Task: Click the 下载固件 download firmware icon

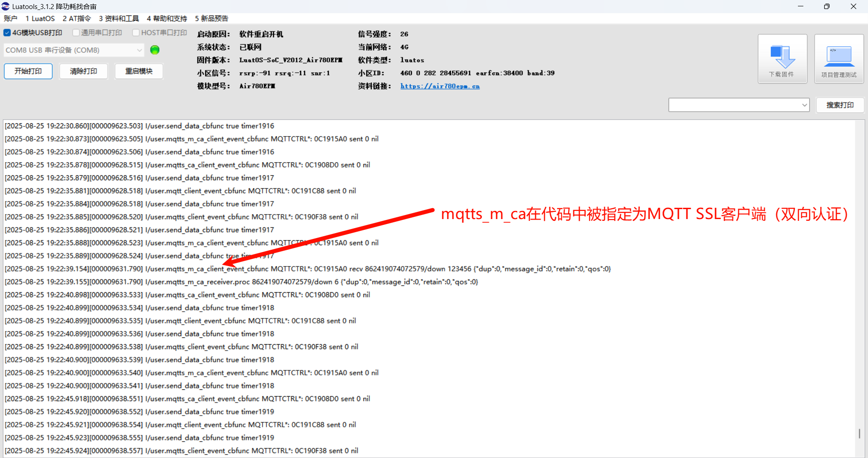Action: point(782,59)
